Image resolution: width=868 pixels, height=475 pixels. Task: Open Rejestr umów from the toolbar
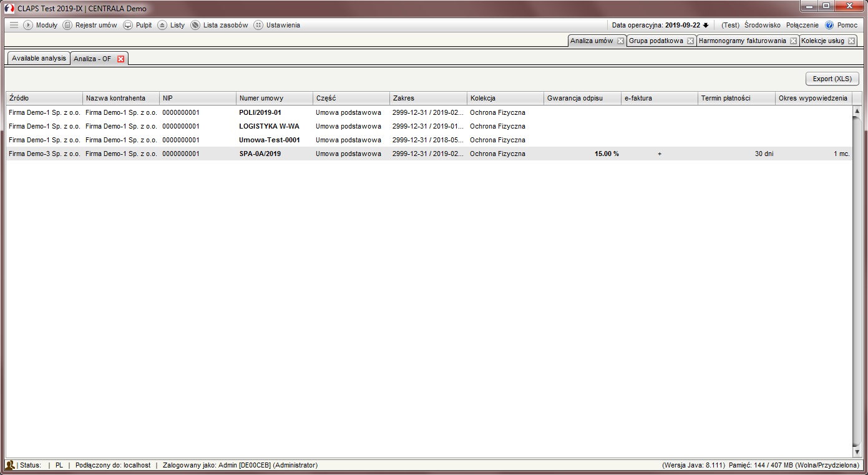point(90,25)
